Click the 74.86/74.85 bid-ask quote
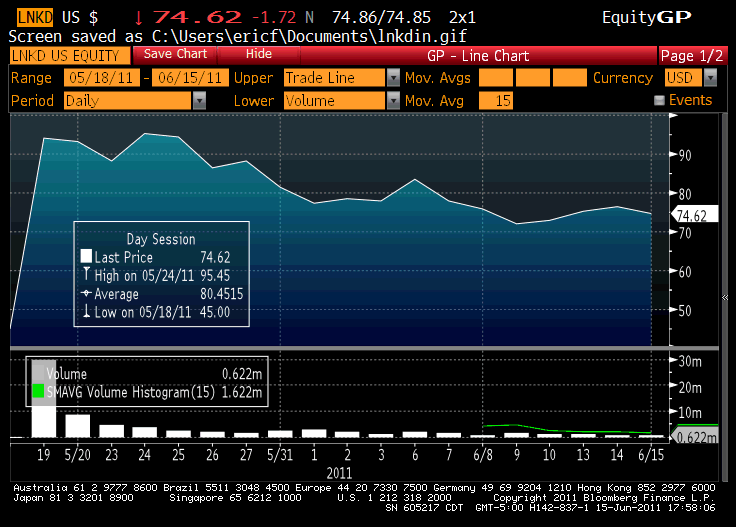 (381, 17)
